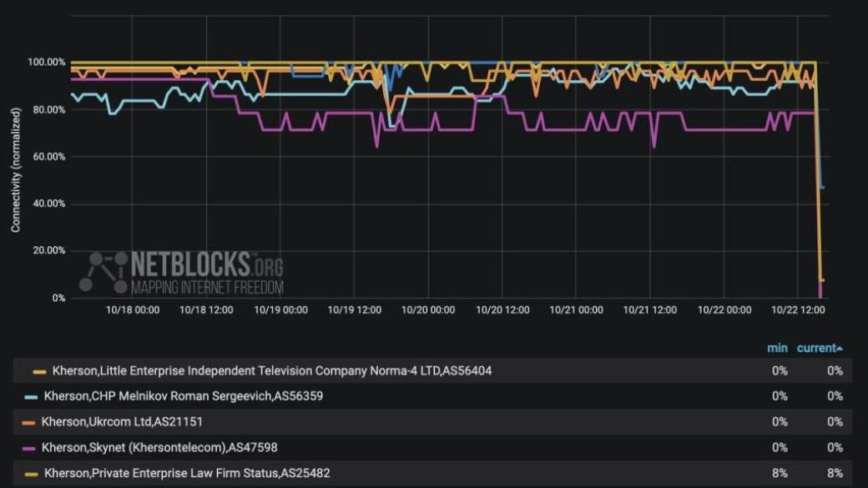
Task: Click the caret arrow beside the current header
Action: pos(839,349)
